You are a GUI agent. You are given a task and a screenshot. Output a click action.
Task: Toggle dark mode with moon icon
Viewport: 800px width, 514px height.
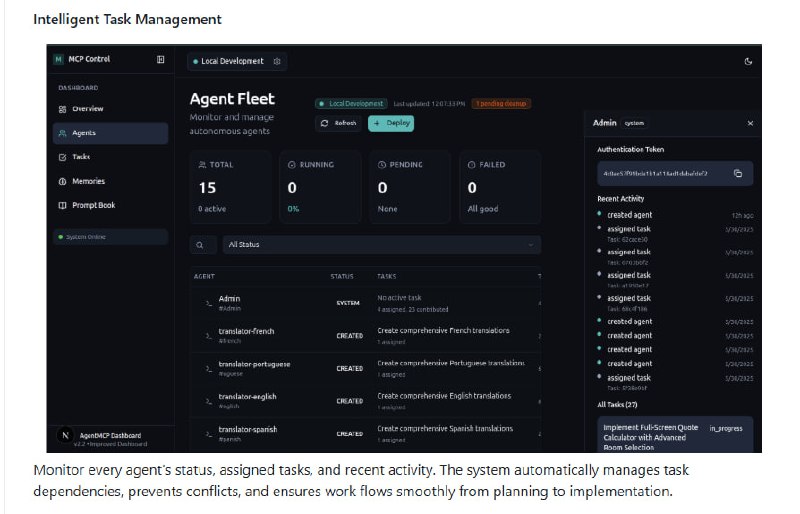(749, 61)
